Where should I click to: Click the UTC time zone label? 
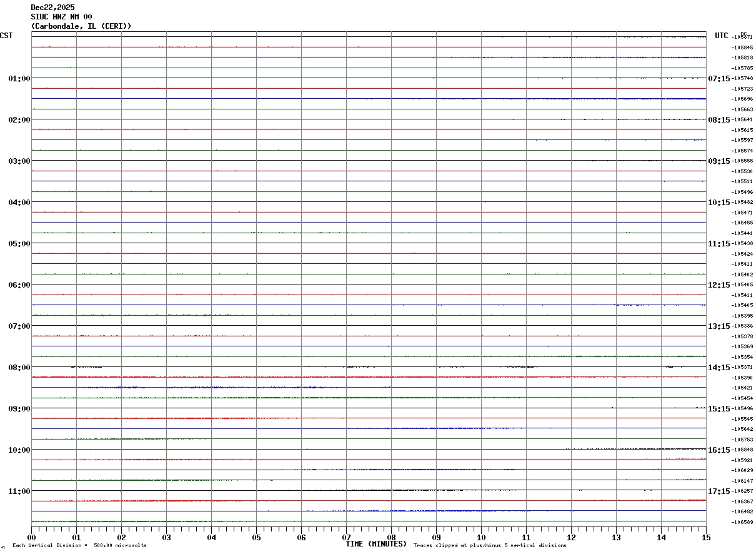pyautogui.click(x=722, y=36)
